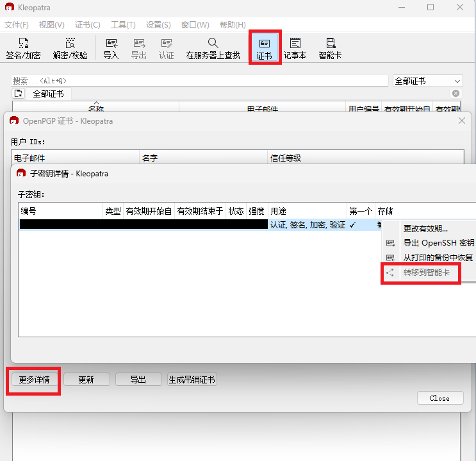Open the 帮助(H) menu
This screenshot has height=461, width=476.
point(233,24)
